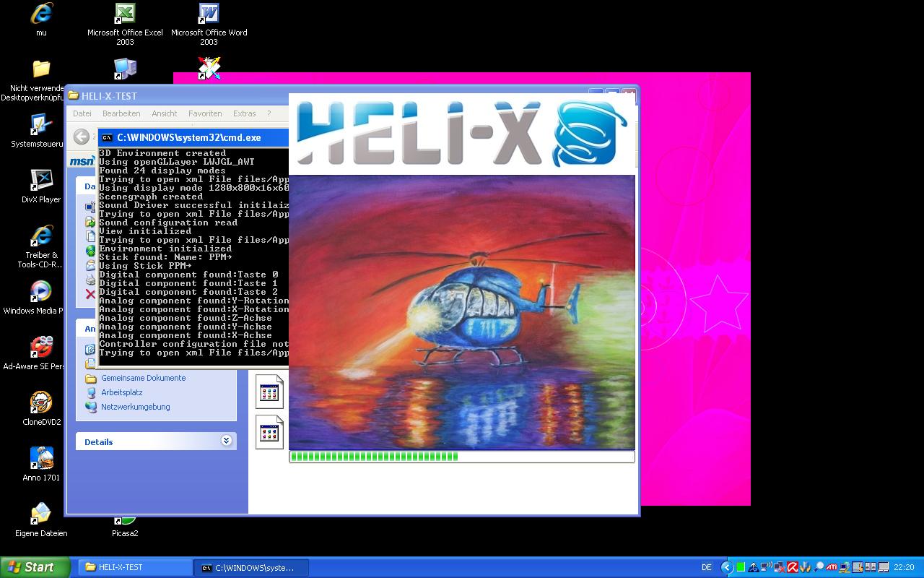Viewport: 924px width, 578px height.
Task: Open the ? help menu
Action: [x=269, y=113]
